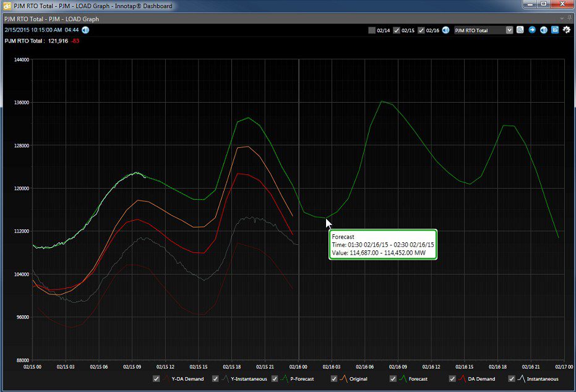Click the white Instantaneous legend swatch
This screenshot has width=576, height=392.
(522, 379)
